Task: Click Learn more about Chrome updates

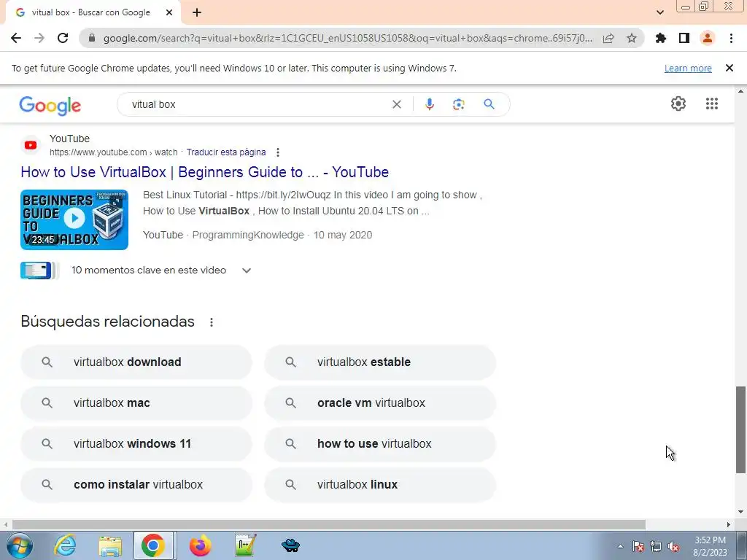Action: click(x=688, y=68)
